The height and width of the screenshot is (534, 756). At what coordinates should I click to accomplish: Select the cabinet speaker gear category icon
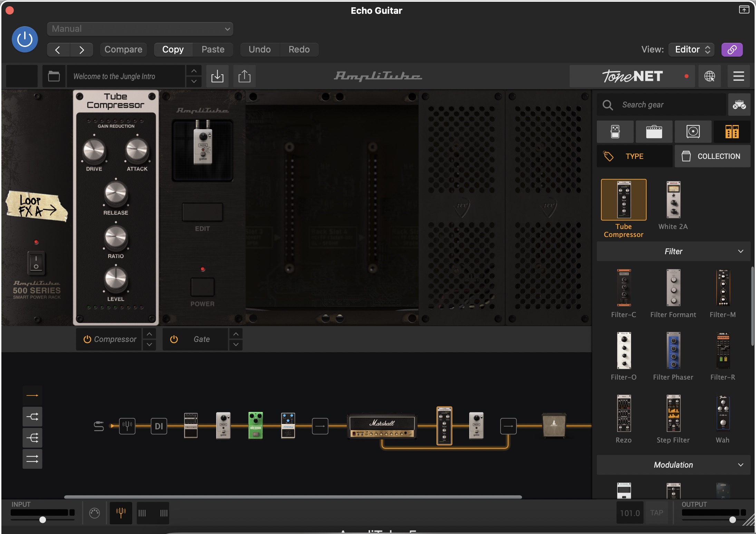693,132
